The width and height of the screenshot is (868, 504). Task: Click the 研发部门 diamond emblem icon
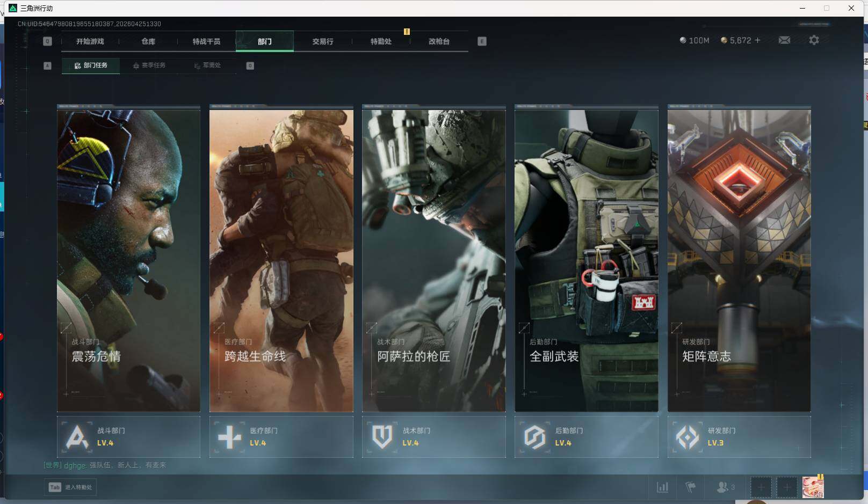pyautogui.click(x=687, y=437)
